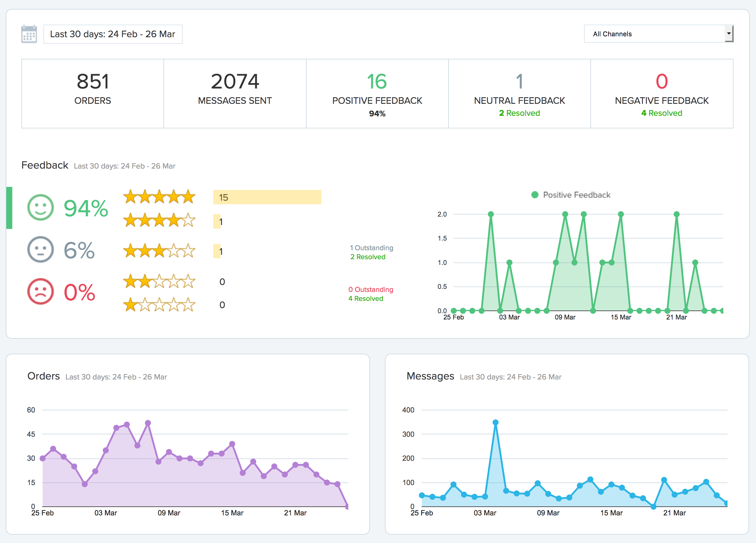Click the five-star rating row
The height and width of the screenshot is (543, 756).
point(159,197)
